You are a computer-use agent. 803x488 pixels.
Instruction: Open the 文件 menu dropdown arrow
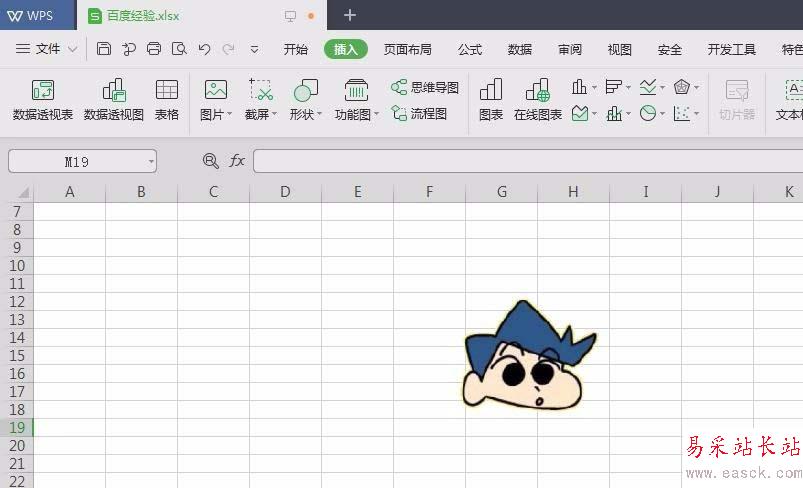(x=73, y=49)
